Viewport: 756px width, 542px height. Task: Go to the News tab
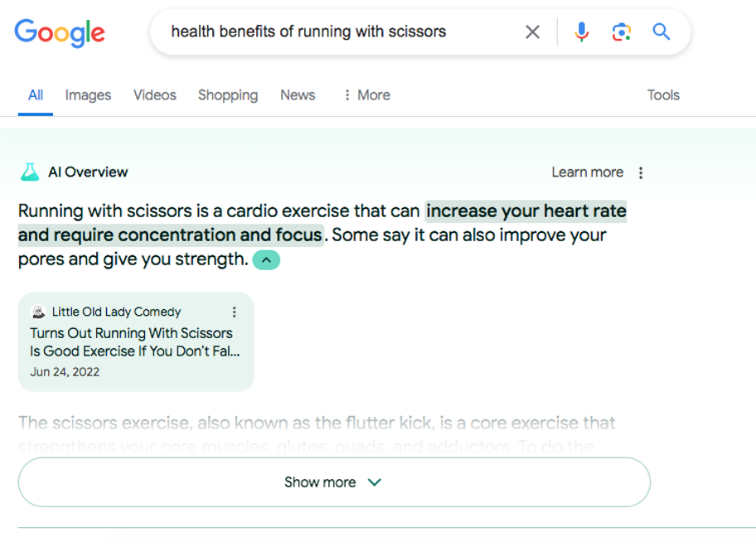click(298, 95)
